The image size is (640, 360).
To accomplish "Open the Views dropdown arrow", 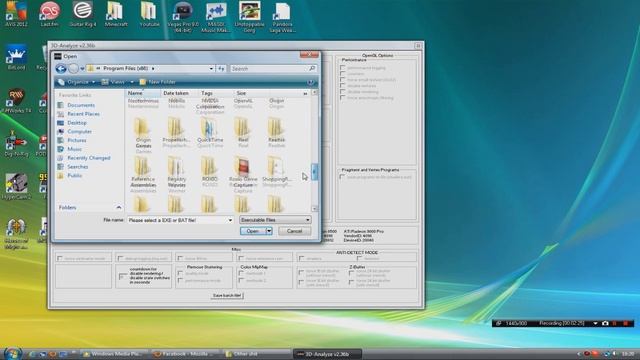I will [x=131, y=82].
